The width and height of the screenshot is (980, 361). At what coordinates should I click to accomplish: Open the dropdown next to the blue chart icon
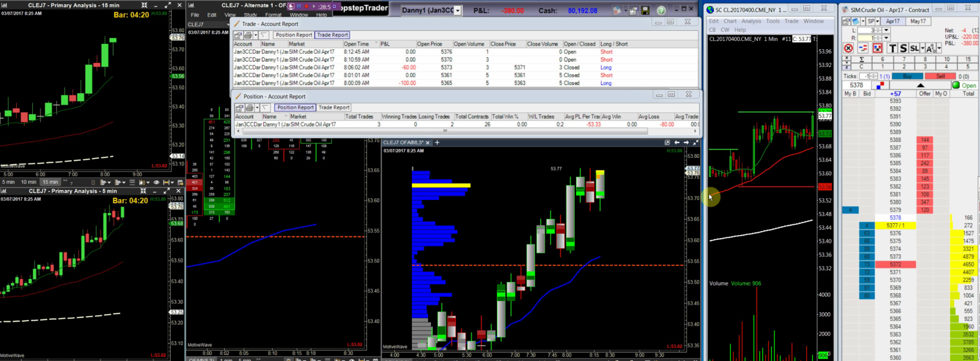click(x=862, y=21)
